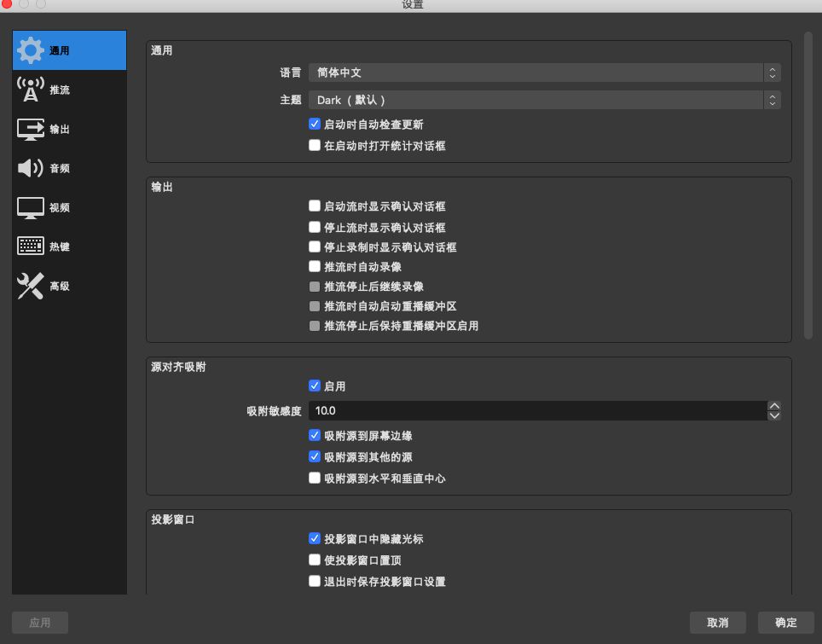The height and width of the screenshot is (644, 822).
Task: Open the 语言 dropdown showing 简体中文
Action: [545, 73]
